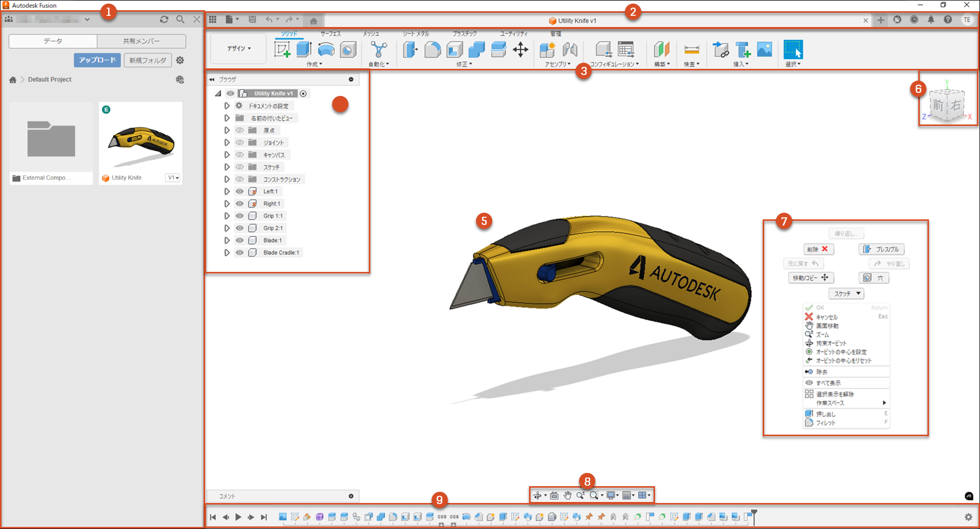Click the Zoom tool in navigation bar

point(581,495)
